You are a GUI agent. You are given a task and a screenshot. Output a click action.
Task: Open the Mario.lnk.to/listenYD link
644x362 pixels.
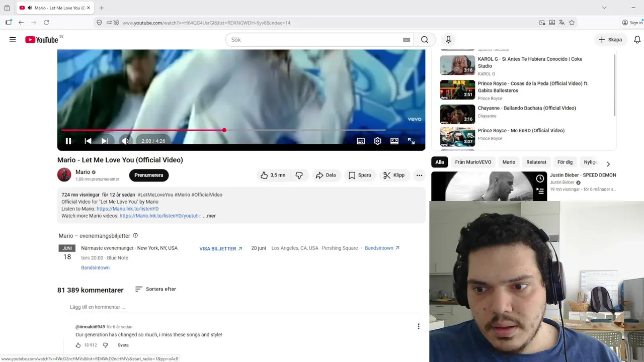(x=127, y=209)
